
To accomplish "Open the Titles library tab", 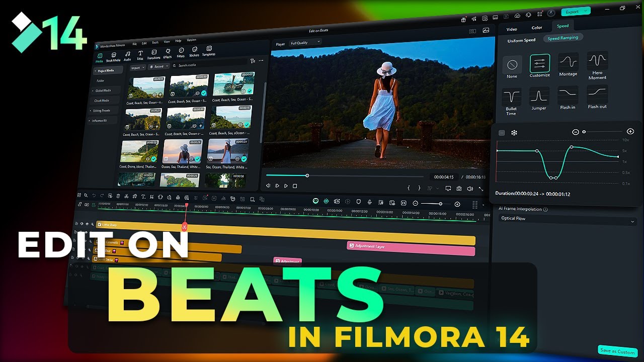I will click(140, 55).
